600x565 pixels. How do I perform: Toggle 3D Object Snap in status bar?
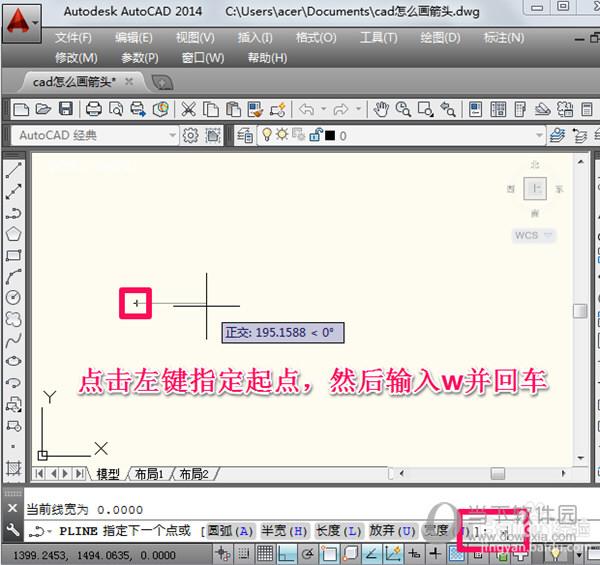click(351, 554)
